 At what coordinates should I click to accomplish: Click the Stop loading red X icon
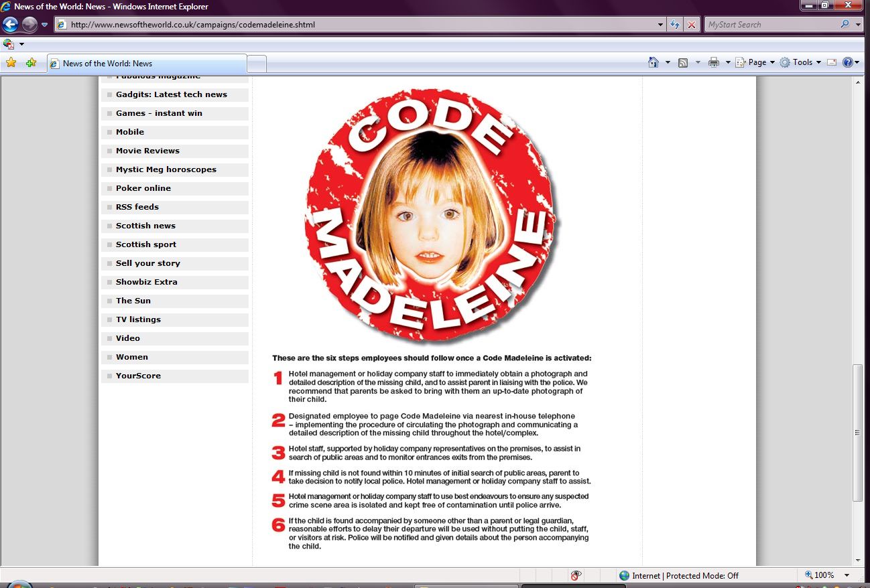click(x=692, y=25)
